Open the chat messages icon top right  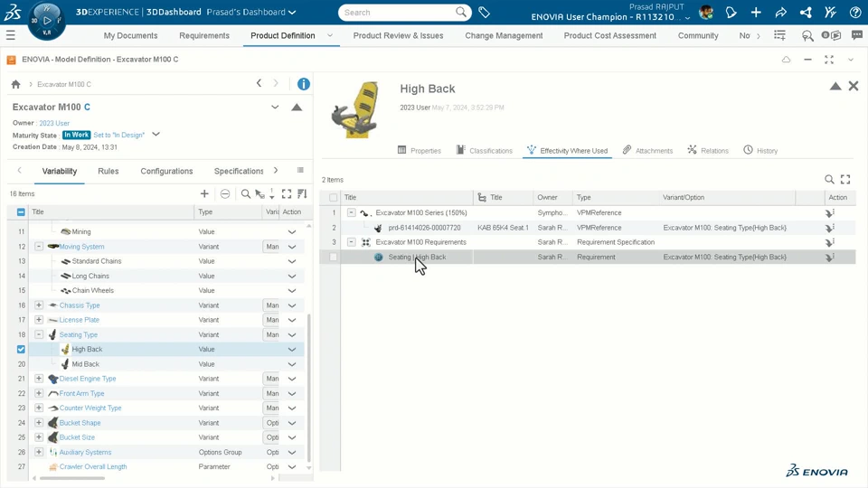(857, 35)
